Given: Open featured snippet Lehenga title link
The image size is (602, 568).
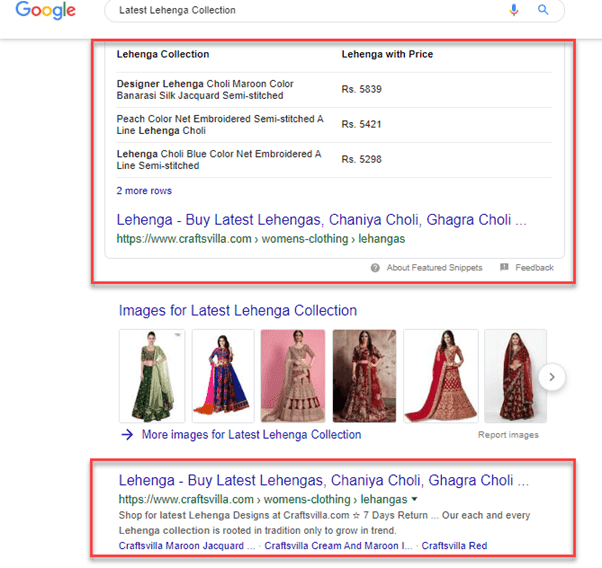Looking at the screenshot, I should [x=321, y=220].
